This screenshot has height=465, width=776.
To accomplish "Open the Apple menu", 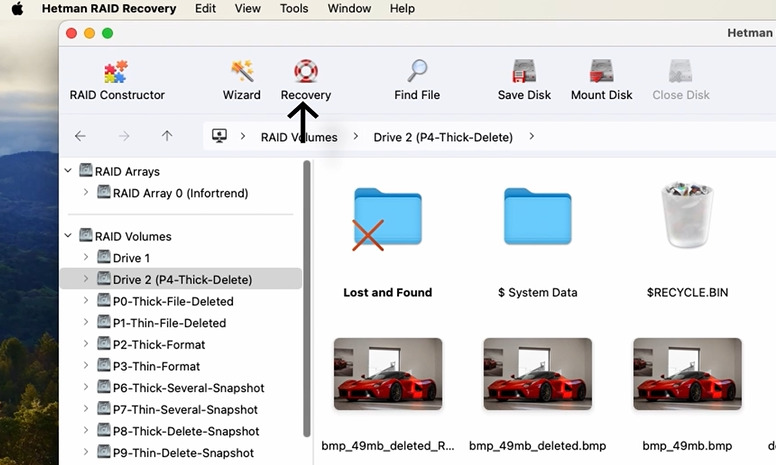I will tap(17, 8).
